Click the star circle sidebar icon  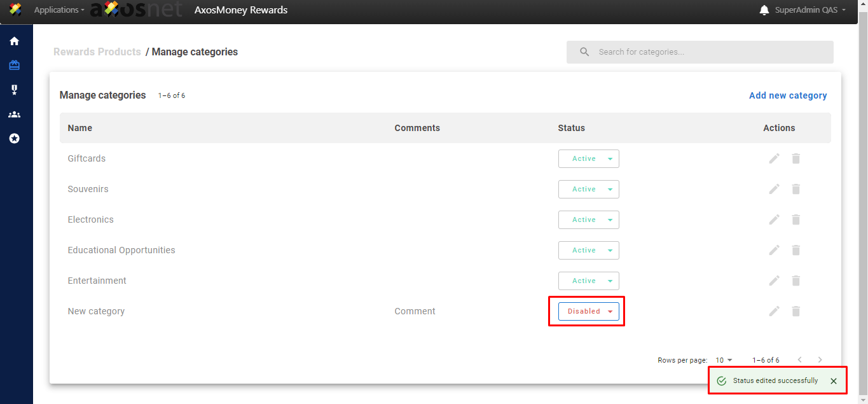pyautogui.click(x=14, y=139)
